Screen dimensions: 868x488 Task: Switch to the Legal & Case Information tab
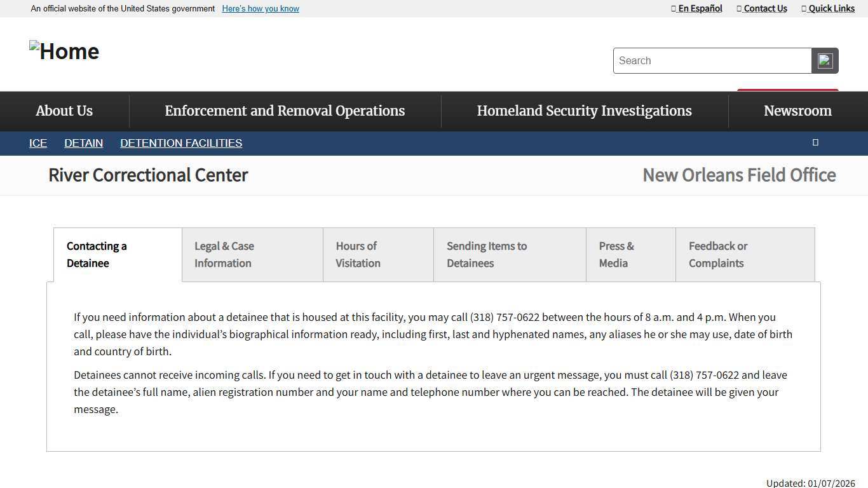click(x=252, y=254)
